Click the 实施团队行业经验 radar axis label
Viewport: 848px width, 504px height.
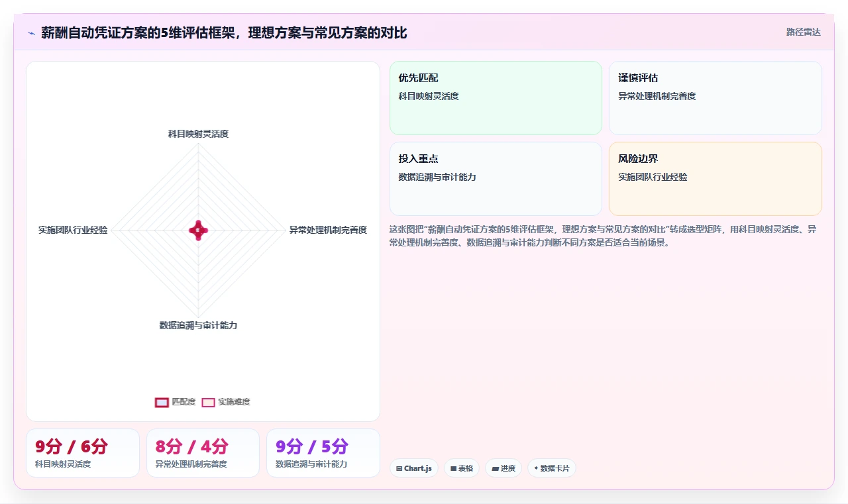(73, 230)
